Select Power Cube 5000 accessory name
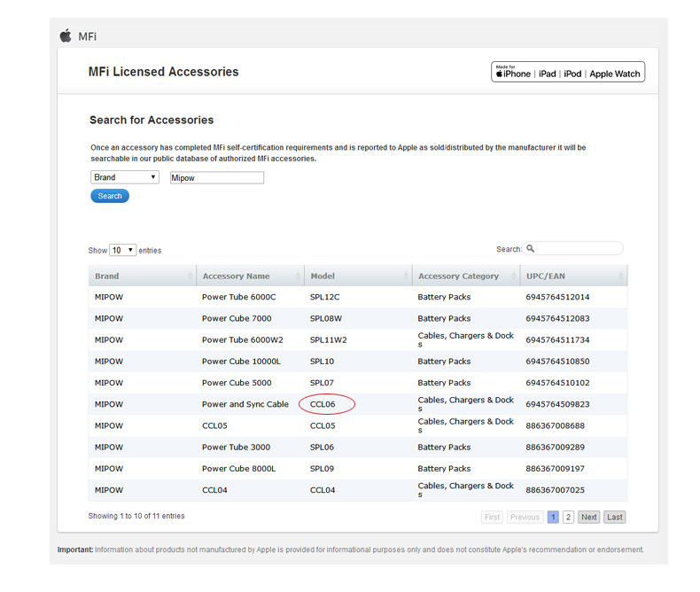Image resolution: width=700 pixels, height=592 pixels. [x=237, y=383]
